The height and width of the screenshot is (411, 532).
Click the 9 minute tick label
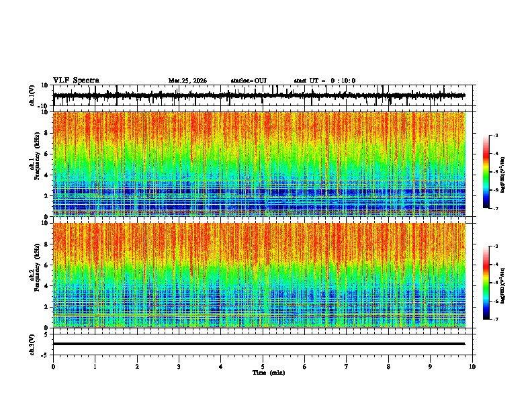pos(430,367)
